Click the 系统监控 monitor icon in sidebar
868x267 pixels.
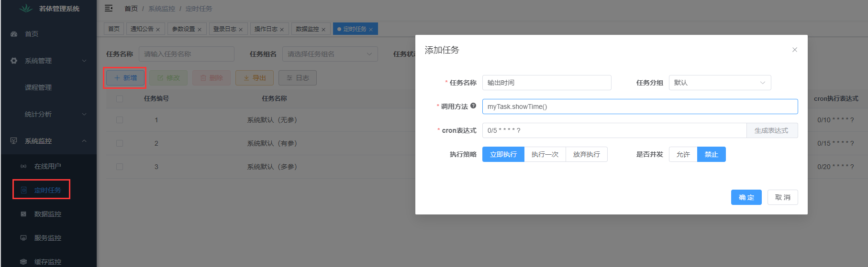(14, 141)
